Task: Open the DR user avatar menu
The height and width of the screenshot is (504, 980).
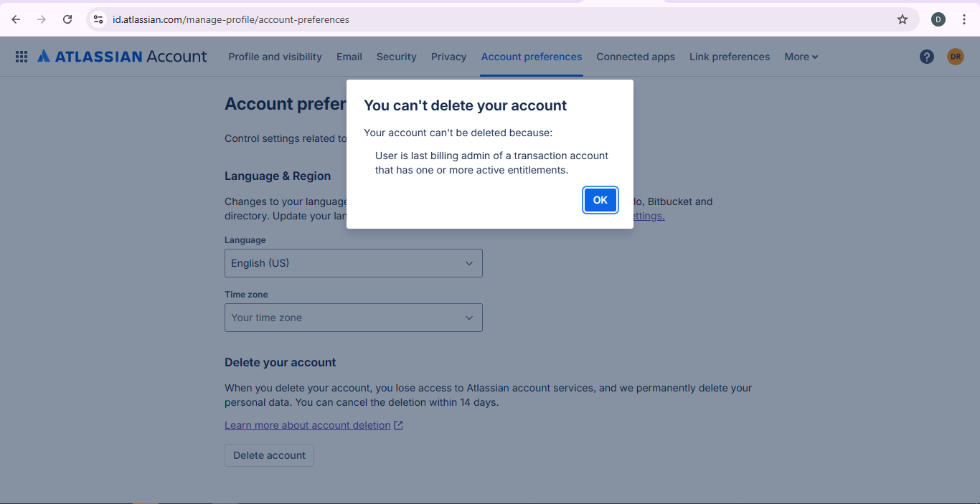Action: [x=956, y=57]
